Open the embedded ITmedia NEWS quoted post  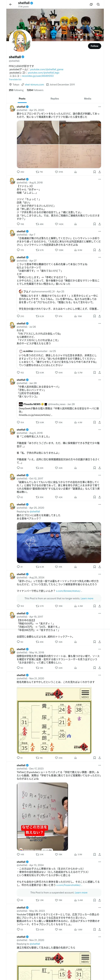pos(59,410)
